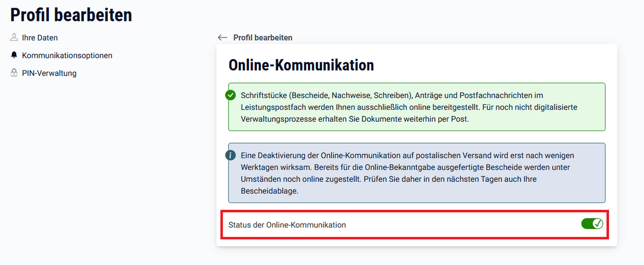Click the label Status der Online-Kommunikation

point(287,225)
